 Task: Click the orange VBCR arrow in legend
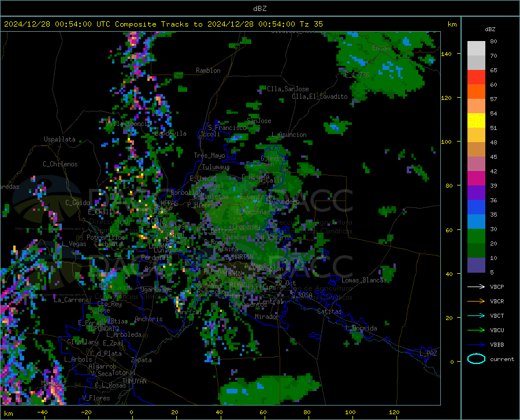(x=476, y=302)
